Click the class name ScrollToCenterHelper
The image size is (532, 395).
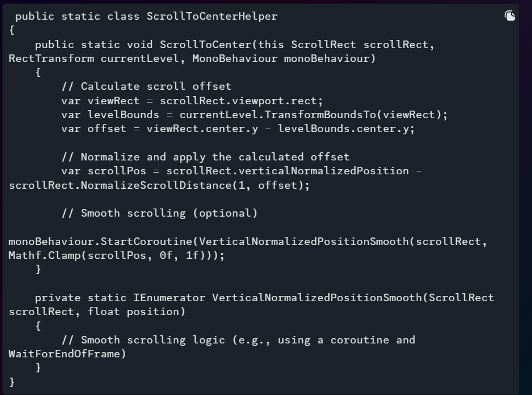coord(212,16)
